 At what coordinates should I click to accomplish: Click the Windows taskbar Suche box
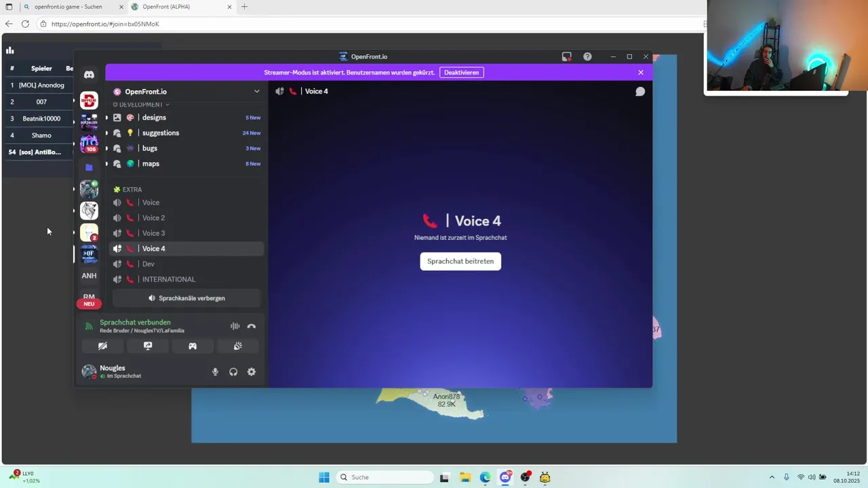[384, 477]
